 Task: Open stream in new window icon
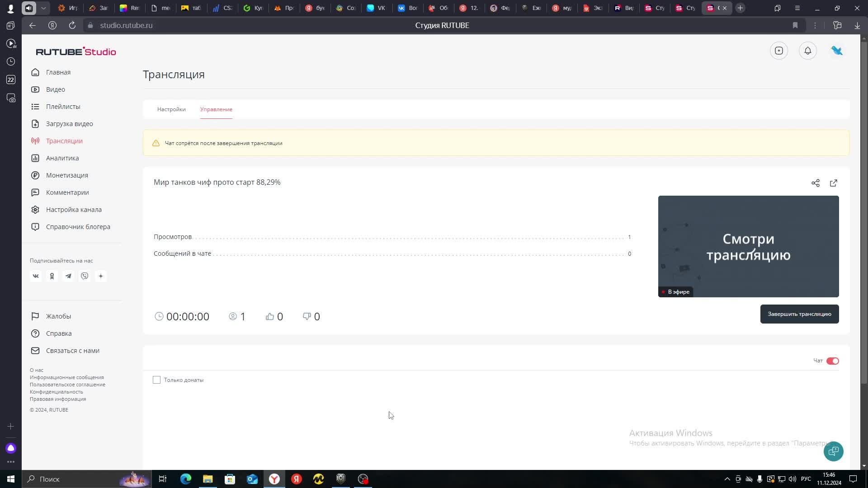click(x=834, y=183)
